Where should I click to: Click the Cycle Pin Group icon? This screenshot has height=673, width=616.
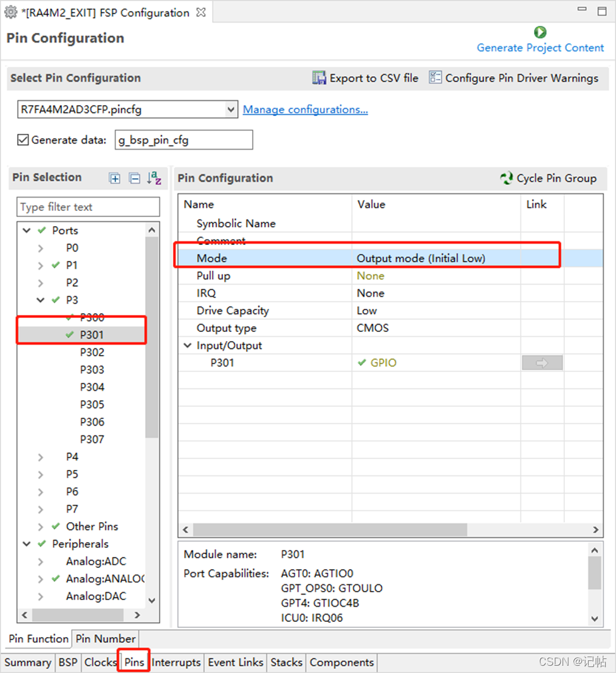506,178
